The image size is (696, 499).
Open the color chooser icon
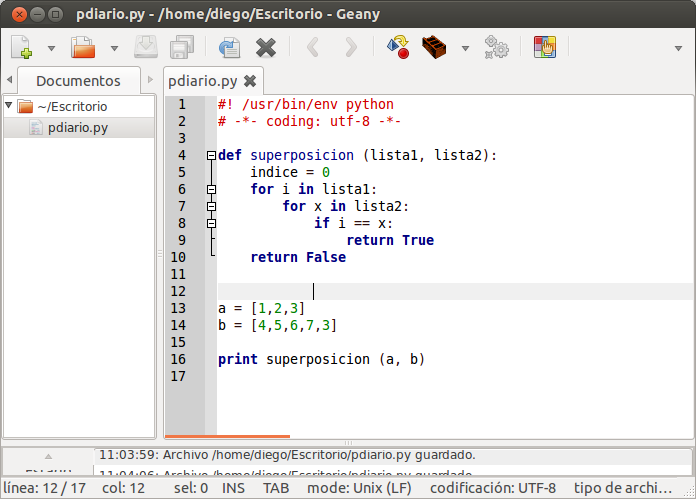(x=544, y=47)
